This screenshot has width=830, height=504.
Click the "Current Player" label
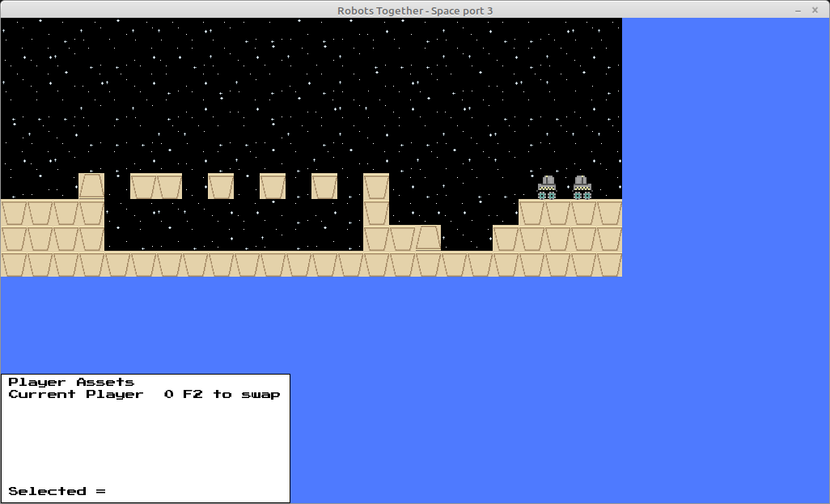[75, 394]
